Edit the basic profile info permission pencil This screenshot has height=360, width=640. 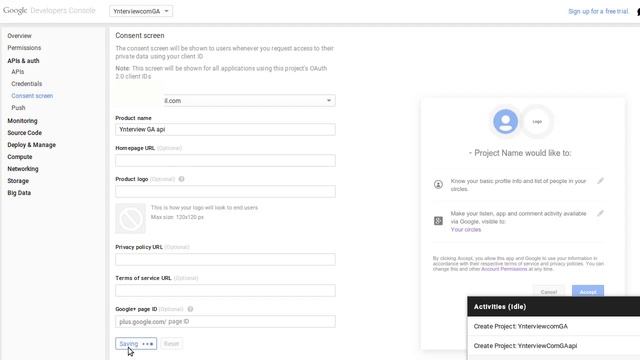point(600,181)
